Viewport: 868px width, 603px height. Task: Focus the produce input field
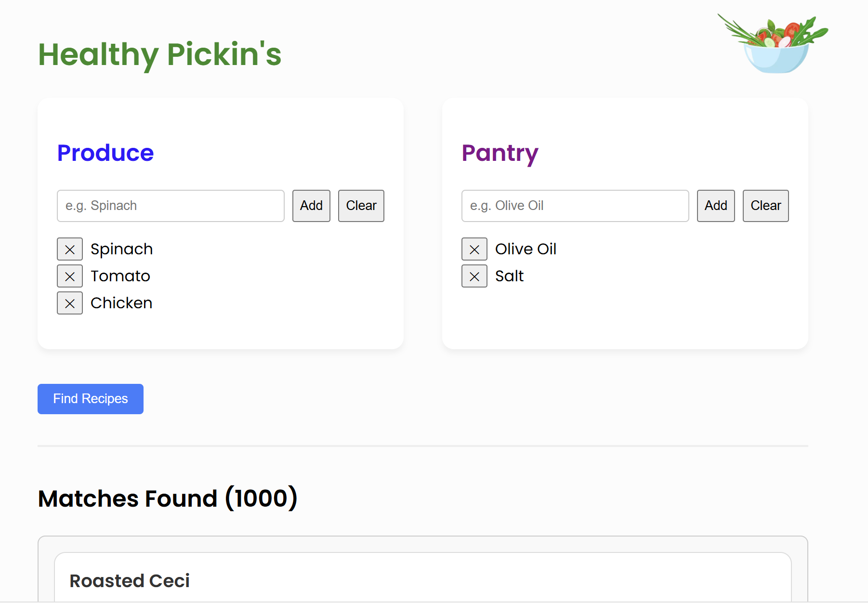[x=171, y=206]
